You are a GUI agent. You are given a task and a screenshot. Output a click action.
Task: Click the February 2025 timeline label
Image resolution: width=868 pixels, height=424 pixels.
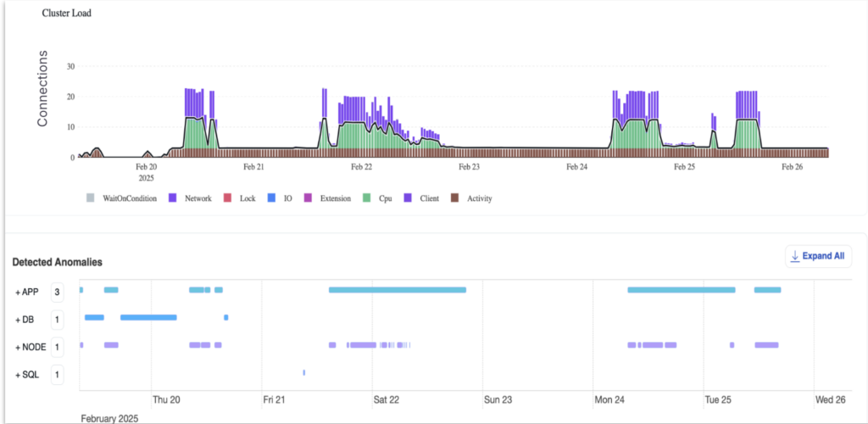point(109,418)
